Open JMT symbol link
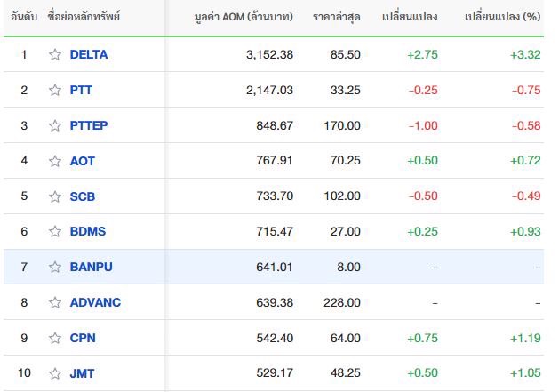 pyautogui.click(x=82, y=373)
